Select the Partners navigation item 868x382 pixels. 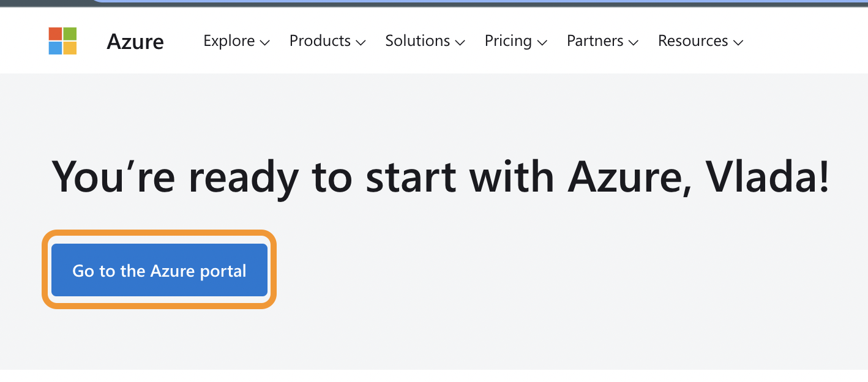coord(595,41)
